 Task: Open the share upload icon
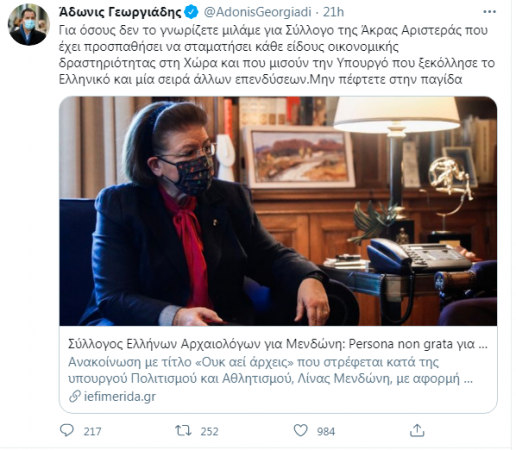[417, 430]
